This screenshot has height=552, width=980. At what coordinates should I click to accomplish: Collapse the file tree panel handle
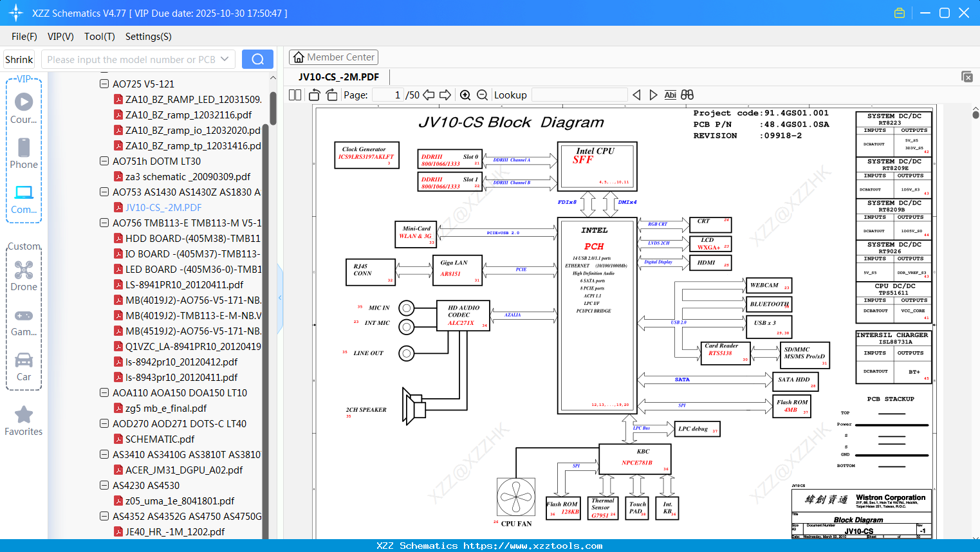280,298
